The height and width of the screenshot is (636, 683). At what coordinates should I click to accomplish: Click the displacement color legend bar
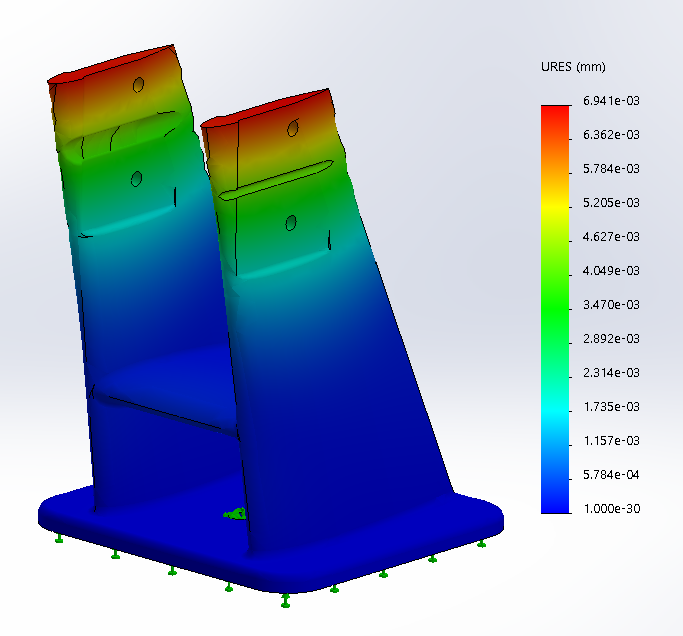(x=555, y=309)
